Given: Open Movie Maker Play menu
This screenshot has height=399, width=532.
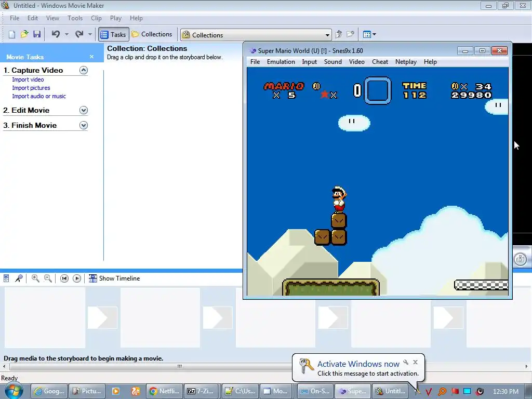Looking at the screenshot, I should [x=116, y=18].
